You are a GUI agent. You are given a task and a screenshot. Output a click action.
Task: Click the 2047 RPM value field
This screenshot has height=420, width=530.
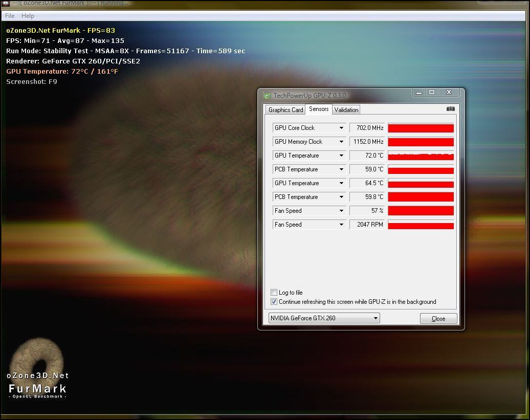pyautogui.click(x=367, y=225)
